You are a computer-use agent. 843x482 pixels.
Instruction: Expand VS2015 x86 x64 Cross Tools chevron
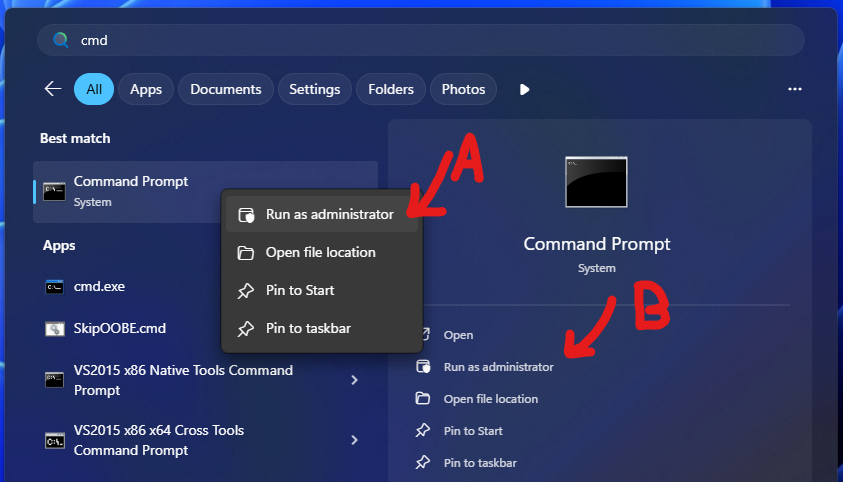(x=354, y=440)
